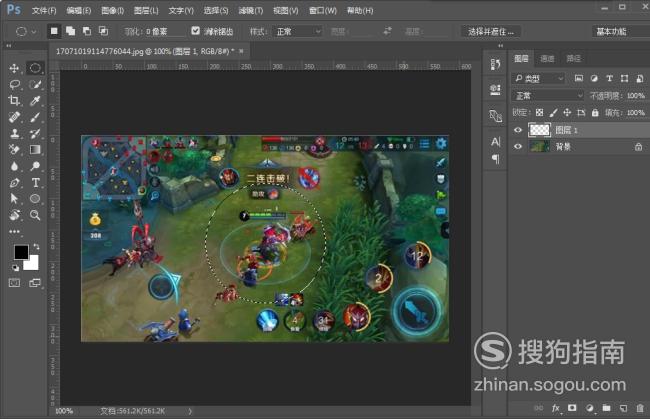650x419 pixels.
Task: Select the Crop tool
Action: pyautogui.click(x=14, y=101)
